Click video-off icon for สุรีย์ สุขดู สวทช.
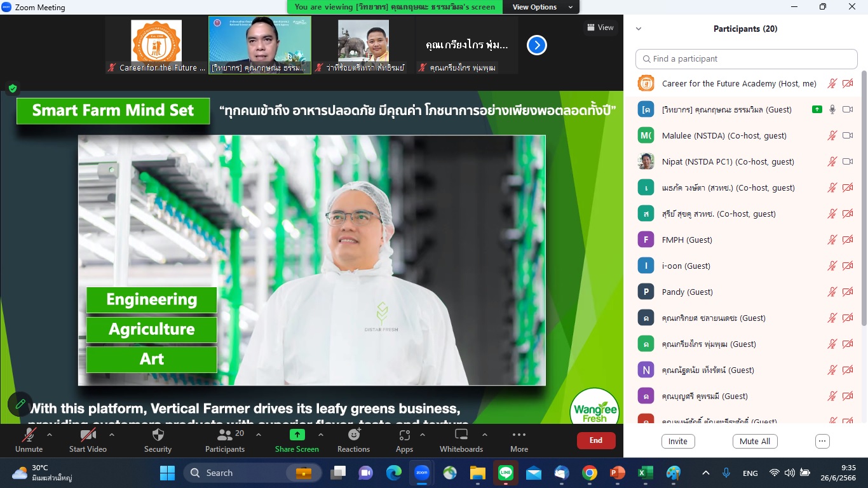868x488 pixels. point(848,213)
